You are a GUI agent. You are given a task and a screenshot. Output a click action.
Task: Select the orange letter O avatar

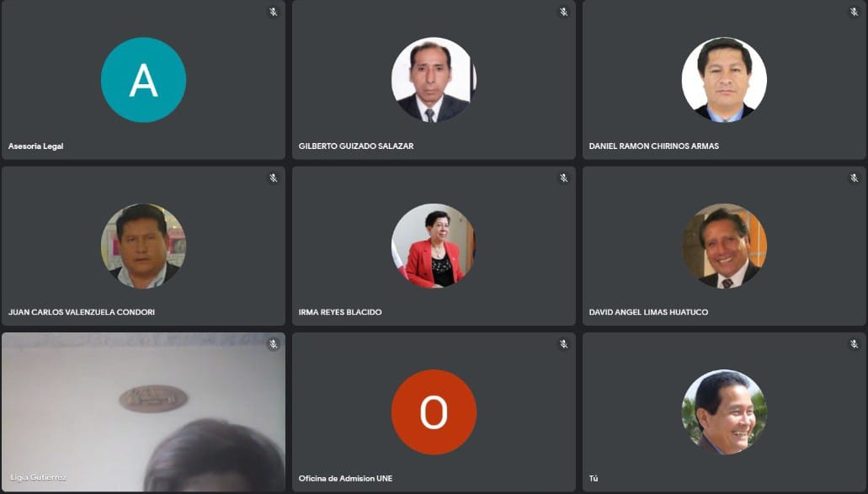(x=434, y=412)
